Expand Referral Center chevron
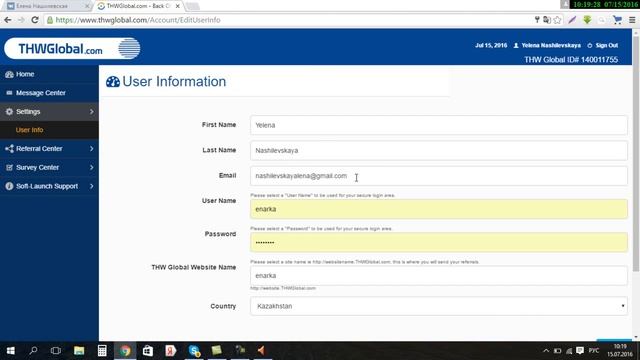 (91, 149)
